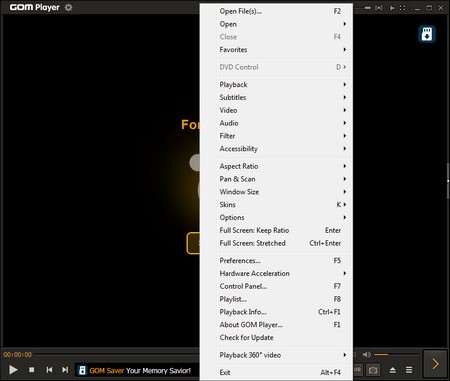The width and height of the screenshot is (450, 381).
Task: Choose Full Screen: Keep Ratio
Action: 280,230
